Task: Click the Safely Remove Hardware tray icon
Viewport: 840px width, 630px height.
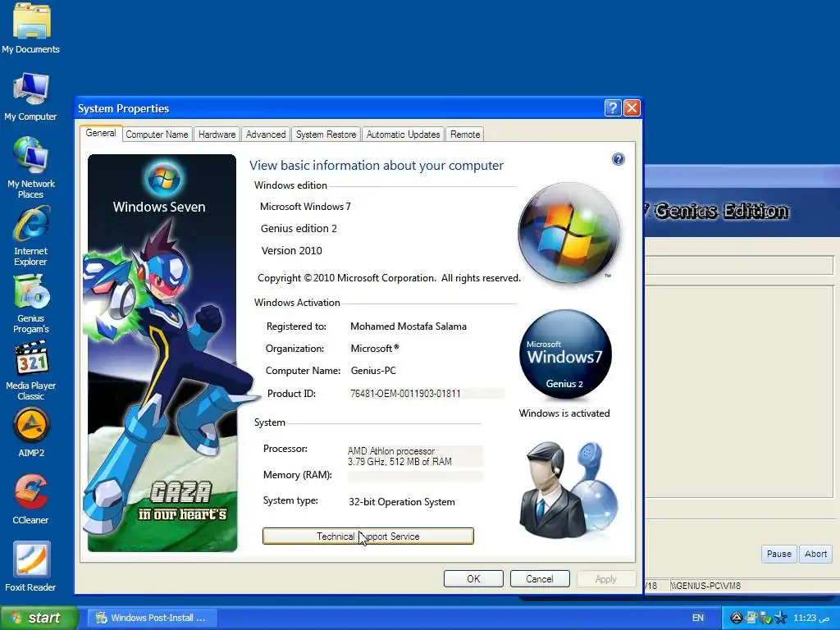Action: click(x=765, y=619)
